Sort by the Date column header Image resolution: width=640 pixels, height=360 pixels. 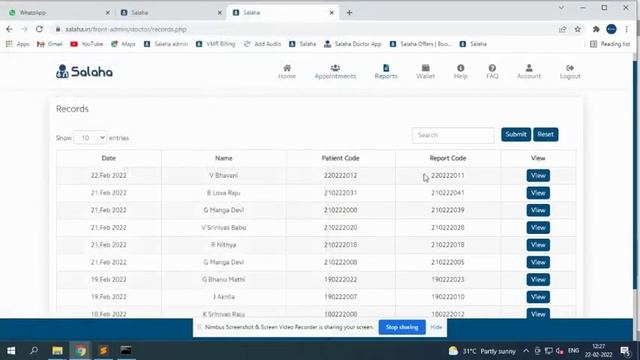(109, 158)
